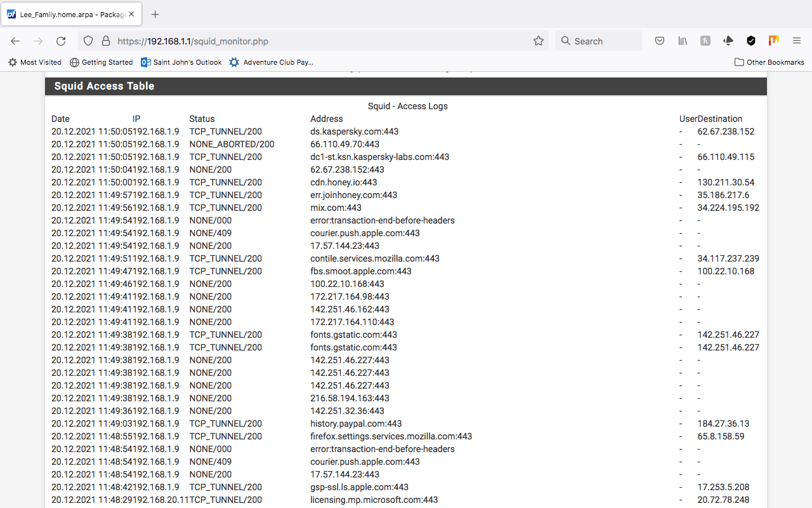Select mix.com:443 address

[336, 208]
